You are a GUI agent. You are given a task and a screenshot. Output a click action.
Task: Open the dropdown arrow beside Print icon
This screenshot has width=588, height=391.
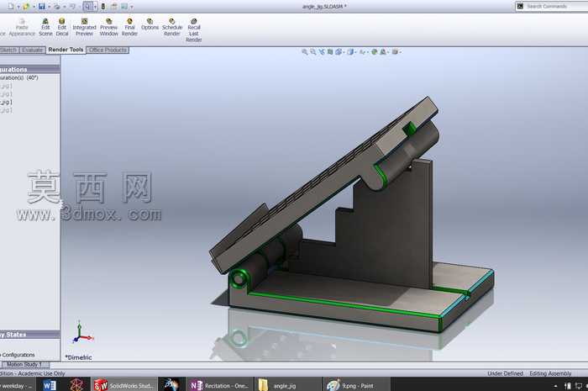coord(64,7)
